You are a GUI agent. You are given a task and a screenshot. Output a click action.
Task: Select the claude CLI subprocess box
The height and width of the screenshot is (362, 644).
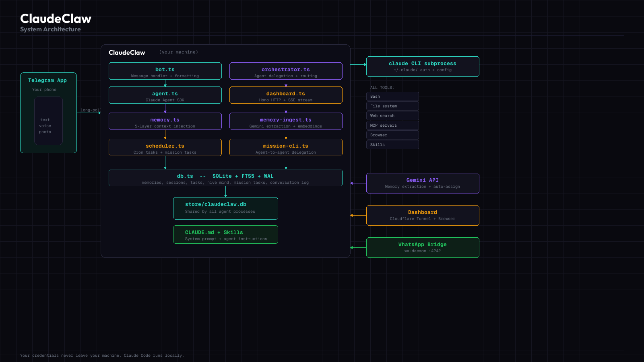[423, 67]
